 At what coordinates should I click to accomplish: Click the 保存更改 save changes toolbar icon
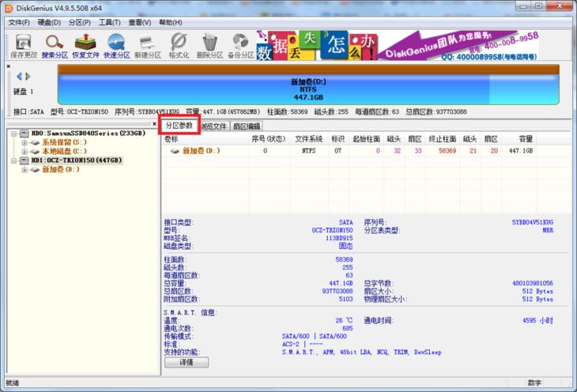pyautogui.click(x=24, y=46)
